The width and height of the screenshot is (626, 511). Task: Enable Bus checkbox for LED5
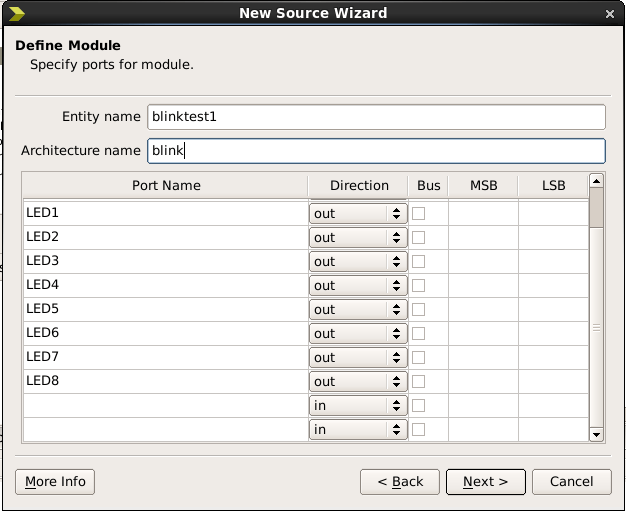tap(418, 309)
